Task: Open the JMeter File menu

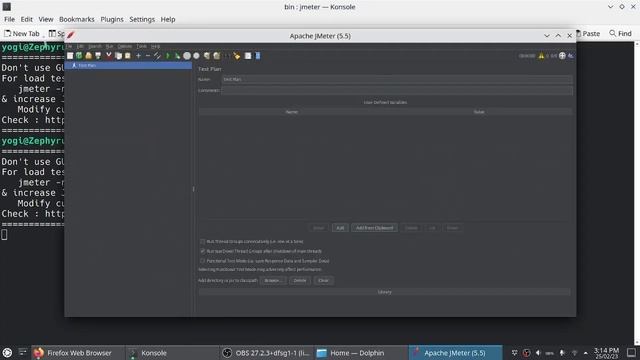Action: tap(69, 46)
